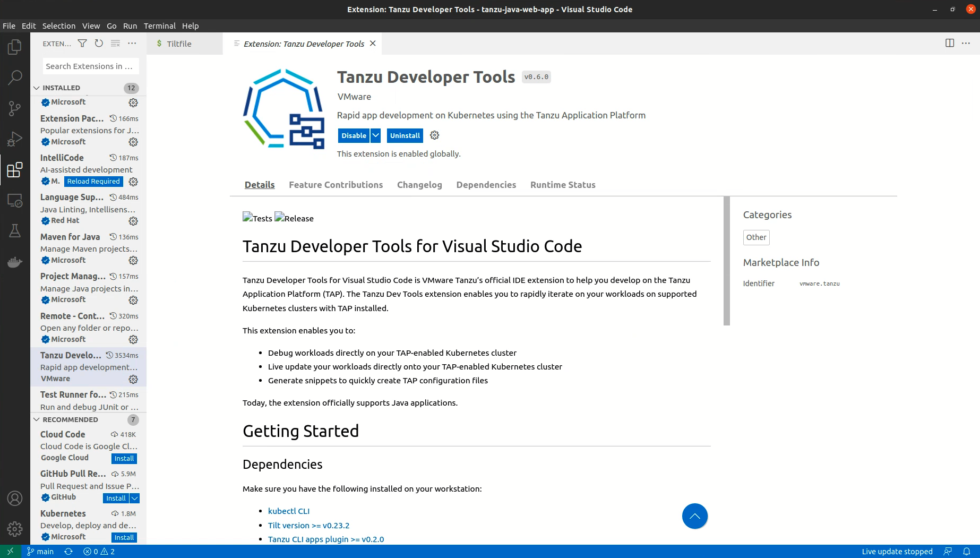Open gear settings for Tanzu Developer Tools in list
The image size is (980, 558).
[x=133, y=379]
